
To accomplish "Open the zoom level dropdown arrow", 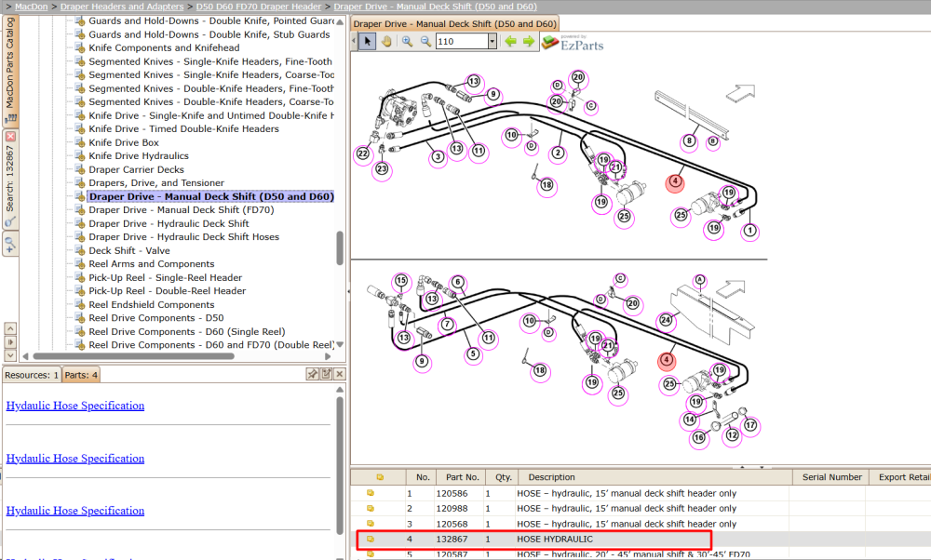I will 492,41.
